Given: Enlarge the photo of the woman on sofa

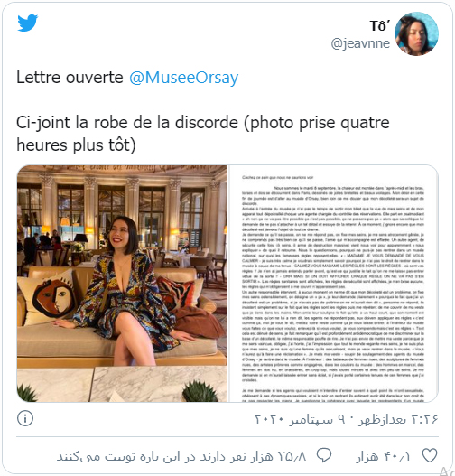Looking at the screenshot, I should pos(122,284).
